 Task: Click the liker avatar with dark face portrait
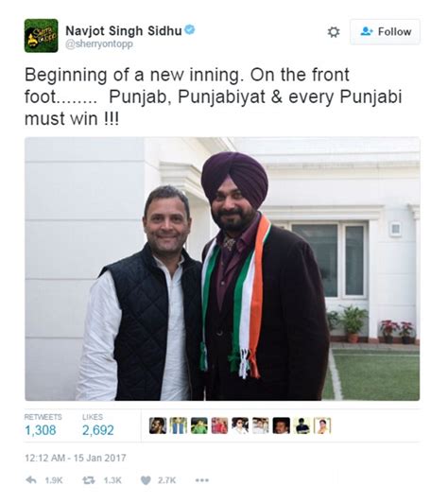(x=282, y=425)
